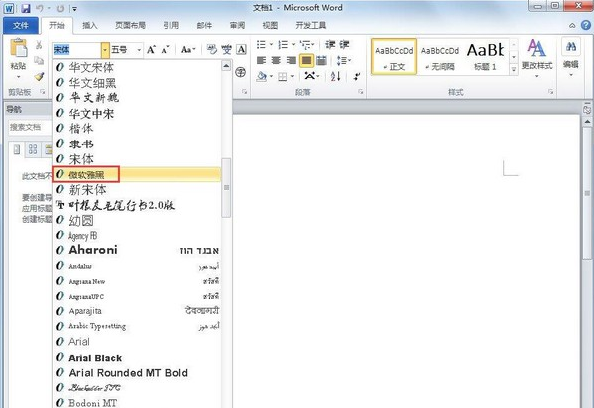Save document via quick access floppy icon
Image resolution: width=594 pixels, height=408 pixels.
[25, 8]
